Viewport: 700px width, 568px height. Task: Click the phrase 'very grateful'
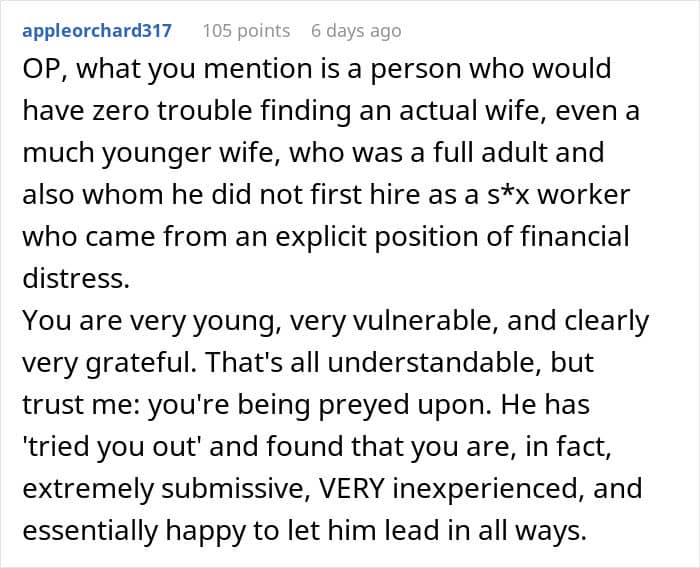109,362
